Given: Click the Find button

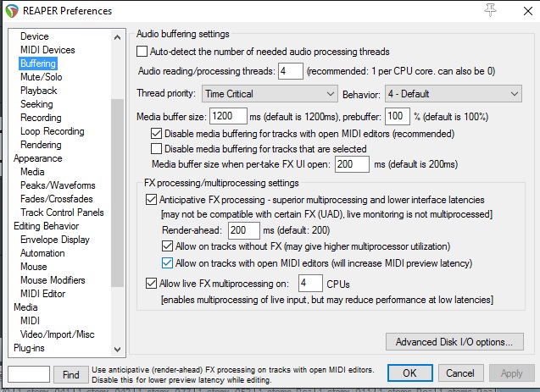Looking at the screenshot, I should tap(70, 373).
